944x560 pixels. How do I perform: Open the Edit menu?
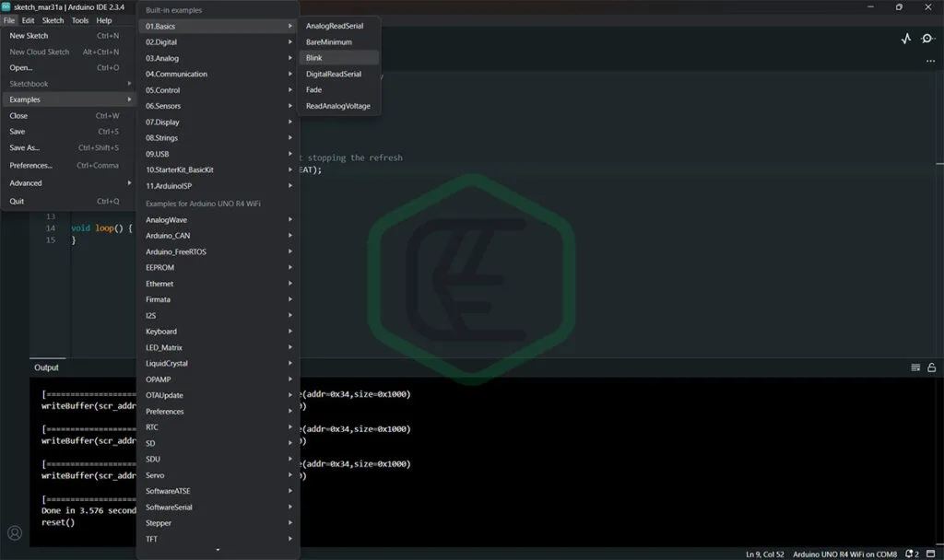coord(29,20)
